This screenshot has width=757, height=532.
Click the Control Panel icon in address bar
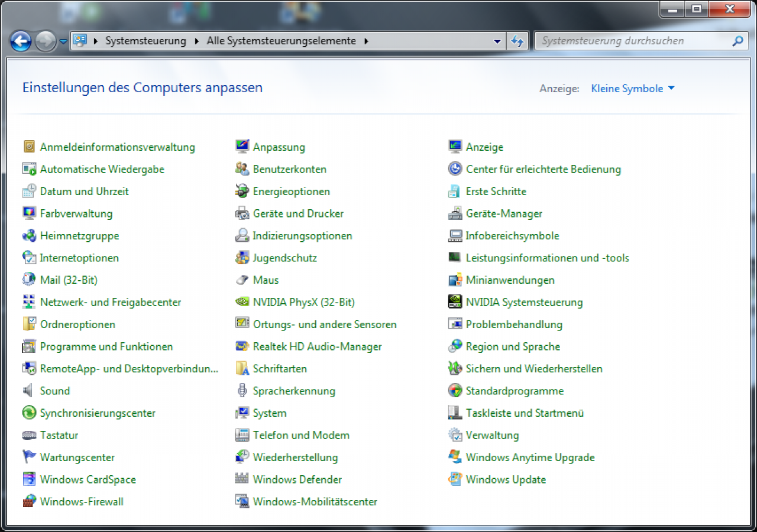(x=80, y=40)
